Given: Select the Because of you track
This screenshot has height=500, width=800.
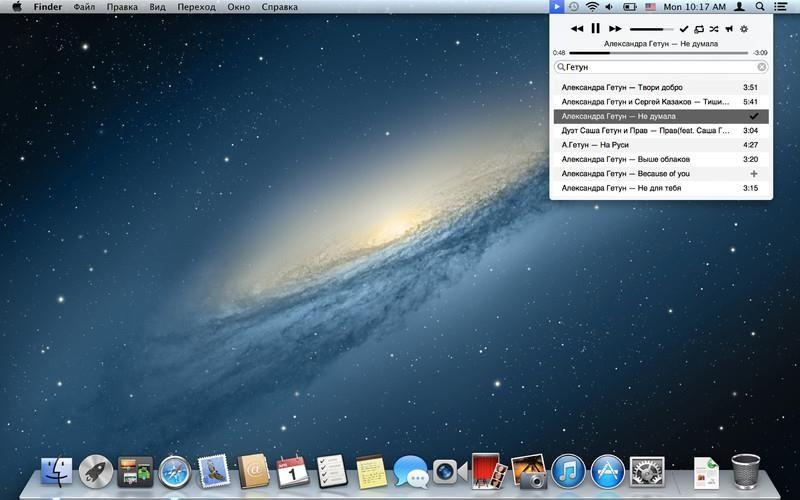Looking at the screenshot, I should pyautogui.click(x=661, y=173).
